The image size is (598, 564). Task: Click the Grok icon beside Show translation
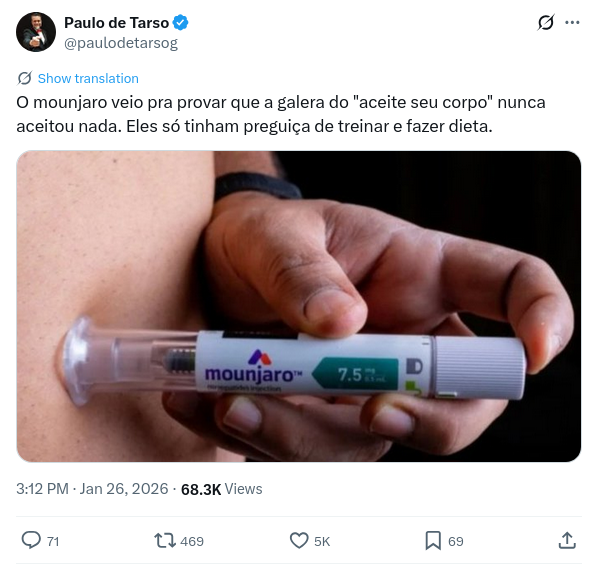(x=25, y=78)
